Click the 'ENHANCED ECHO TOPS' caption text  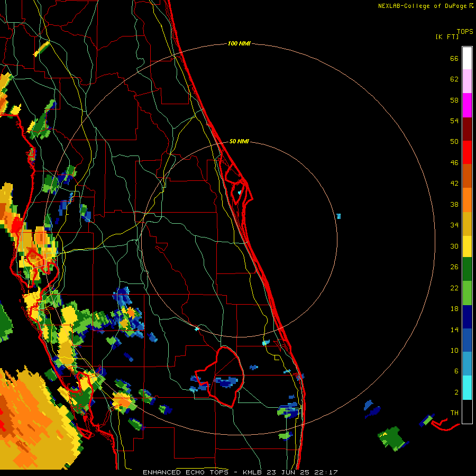coord(186,472)
